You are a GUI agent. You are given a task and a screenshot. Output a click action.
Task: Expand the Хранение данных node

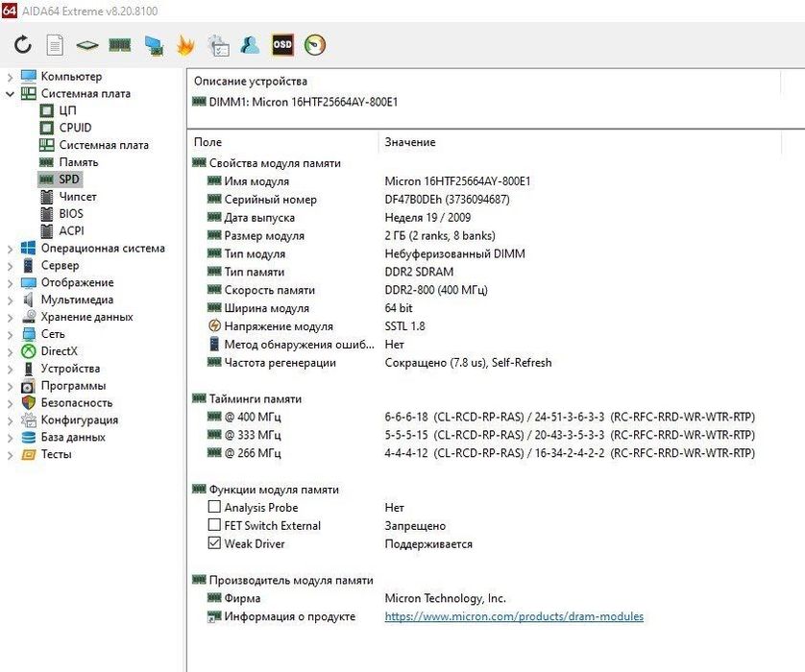(x=10, y=318)
